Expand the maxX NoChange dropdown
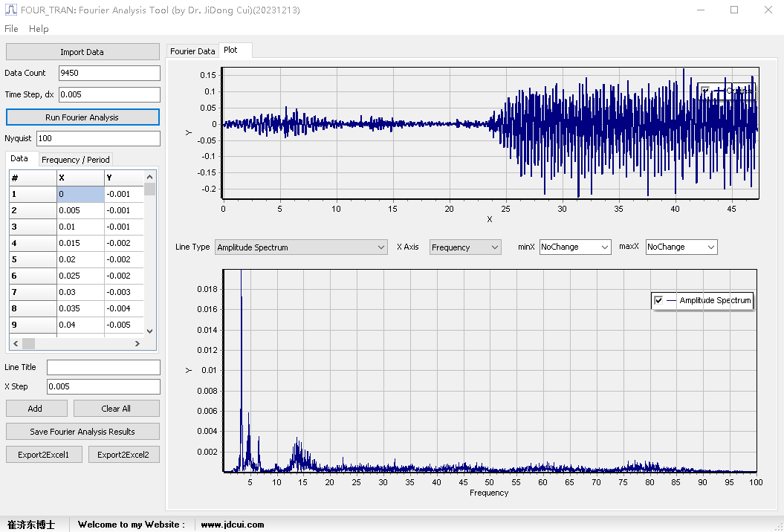 [x=681, y=247]
